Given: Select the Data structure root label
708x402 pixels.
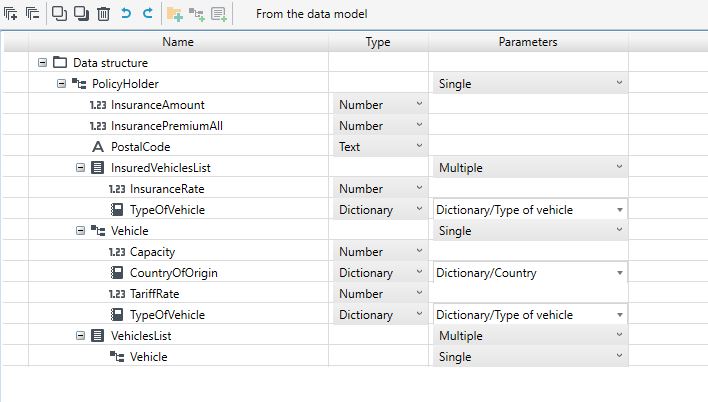Looking at the screenshot, I should (110, 63).
